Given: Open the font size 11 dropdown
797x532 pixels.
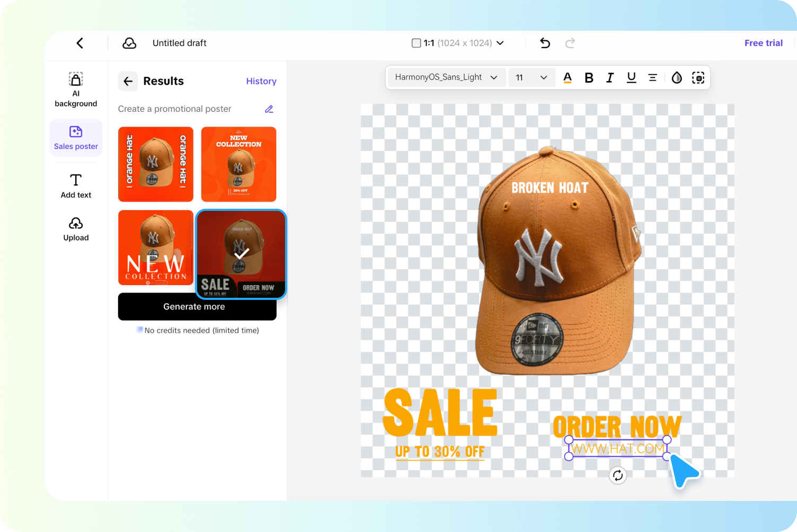Looking at the screenshot, I should (532, 77).
